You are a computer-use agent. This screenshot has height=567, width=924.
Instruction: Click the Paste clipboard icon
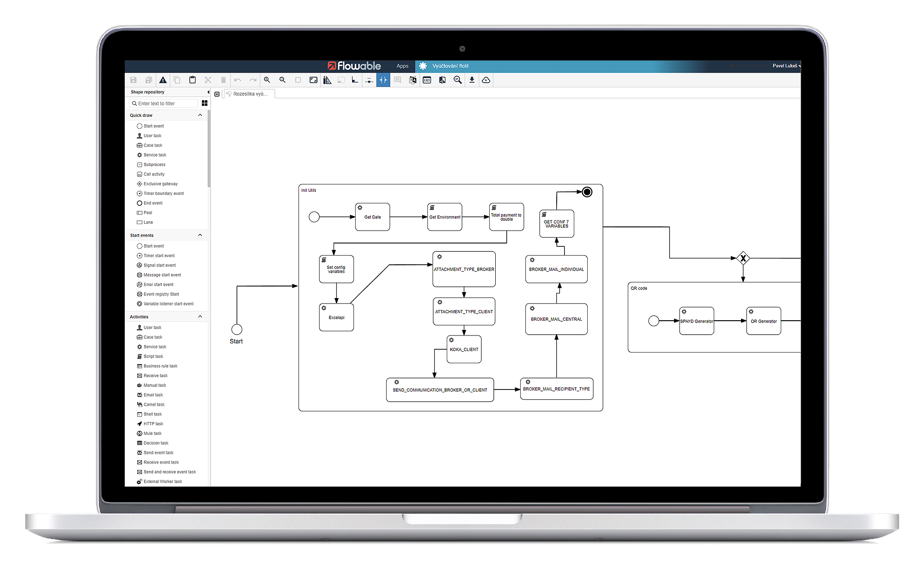pos(193,80)
